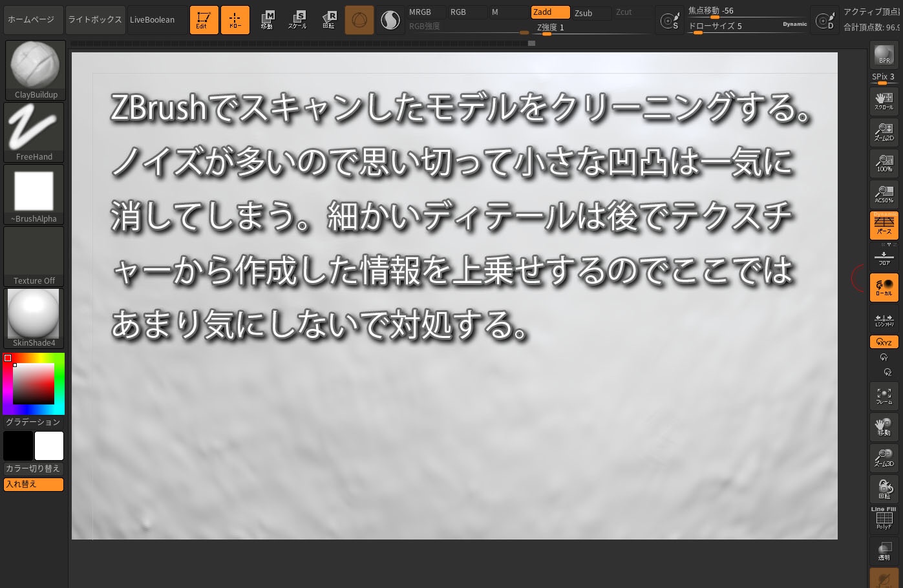Click the sculptris pro mode icon

pyautogui.click(x=390, y=20)
